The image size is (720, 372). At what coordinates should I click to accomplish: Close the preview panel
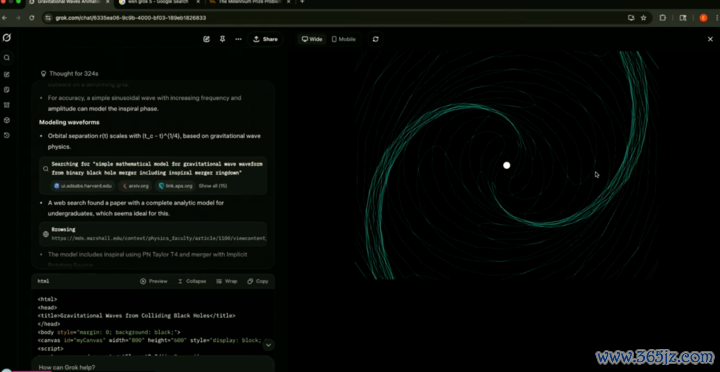(x=710, y=39)
